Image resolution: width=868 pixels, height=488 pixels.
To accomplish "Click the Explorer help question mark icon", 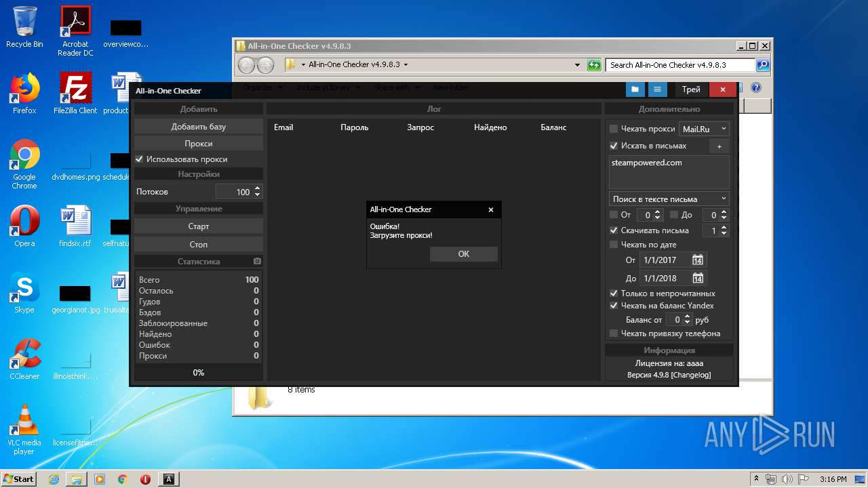I will [756, 87].
